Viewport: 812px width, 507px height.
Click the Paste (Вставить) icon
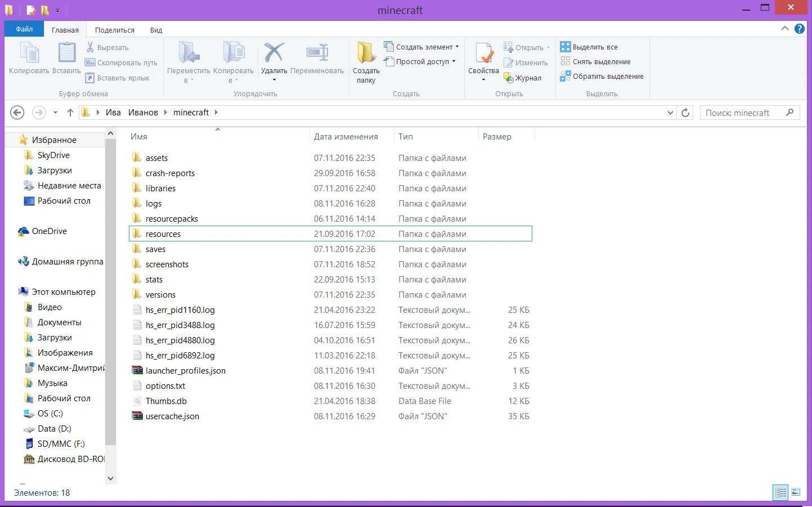66,53
